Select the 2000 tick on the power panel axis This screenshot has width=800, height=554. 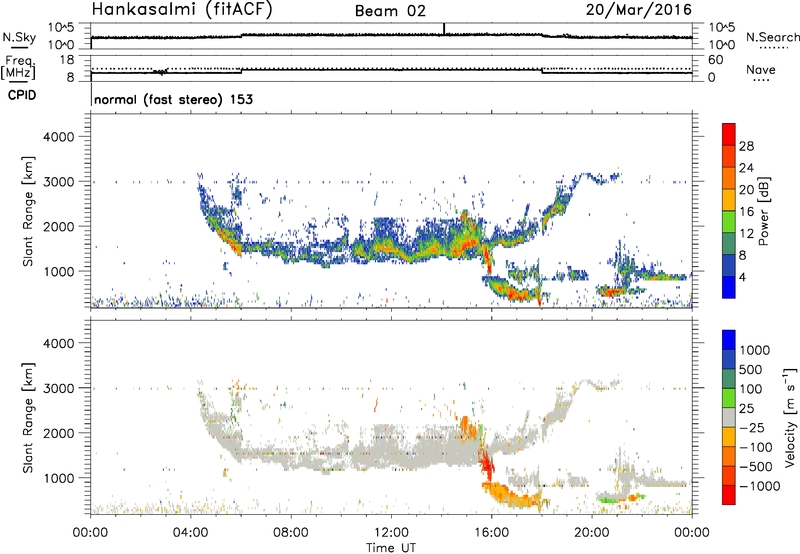[58, 226]
